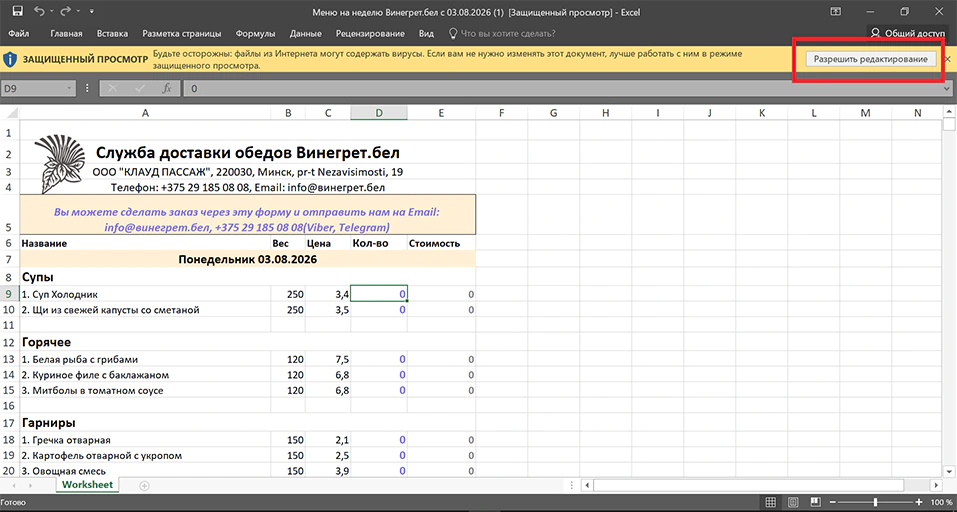Switch to Page Break Preview icon

pos(814,502)
